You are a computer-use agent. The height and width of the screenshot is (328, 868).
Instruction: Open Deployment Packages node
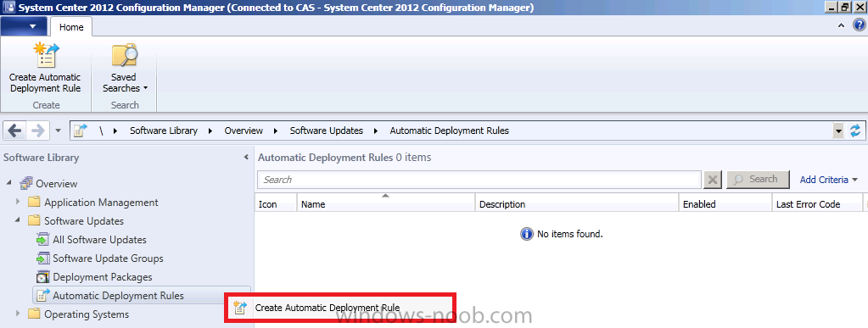pos(103,277)
